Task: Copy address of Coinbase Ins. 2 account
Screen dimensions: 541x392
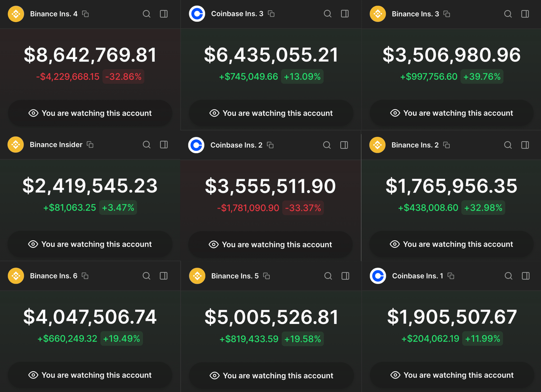Action: pyautogui.click(x=270, y=145)
